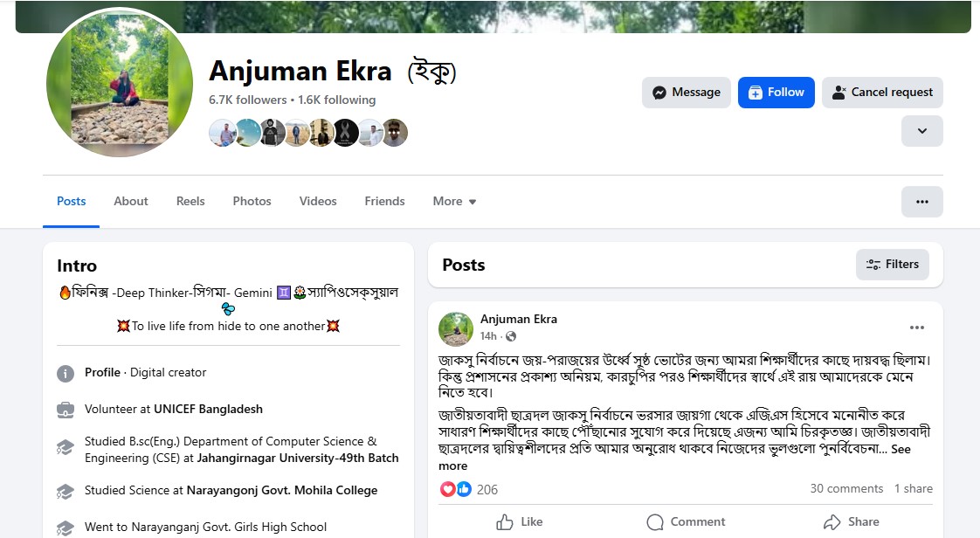Viewport: 980px width, 538px height.
Task: Click the Messenger icon in the Message button
Action: pyautogui.click(x=659, y=93)
